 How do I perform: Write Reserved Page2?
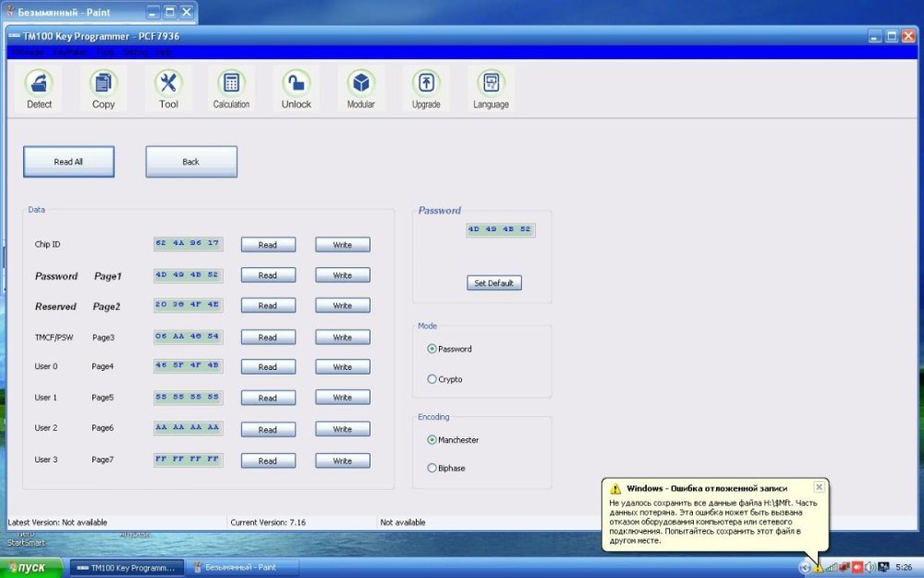(x=343, y=305)
